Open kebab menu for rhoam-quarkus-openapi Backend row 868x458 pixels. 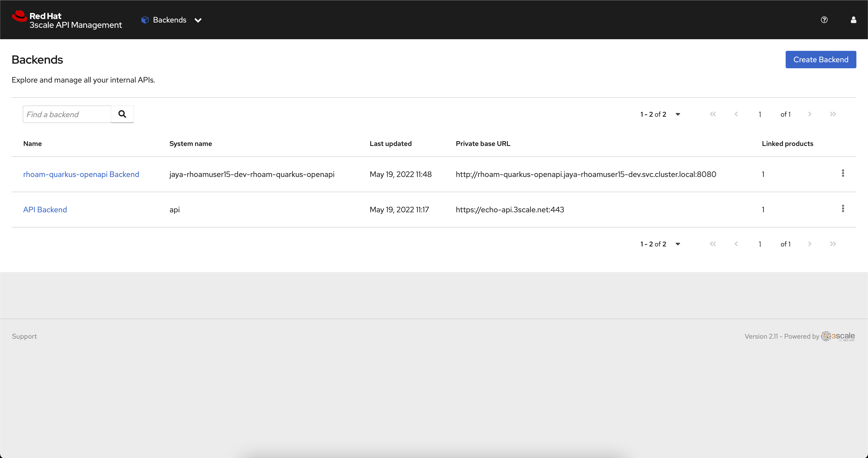click(x=843, y=173)
